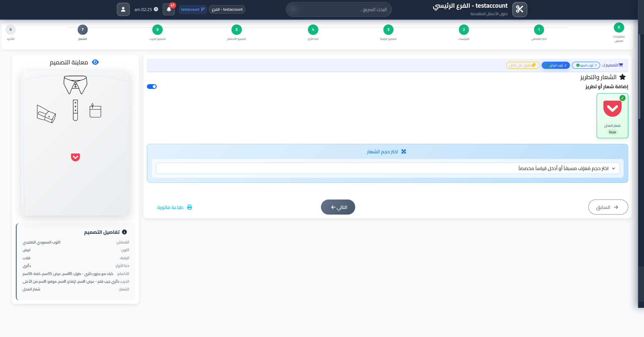The width and height of the screenshot is (644, 337).
Task: Open the testaccount branch selector
Action: pos(193,9)
